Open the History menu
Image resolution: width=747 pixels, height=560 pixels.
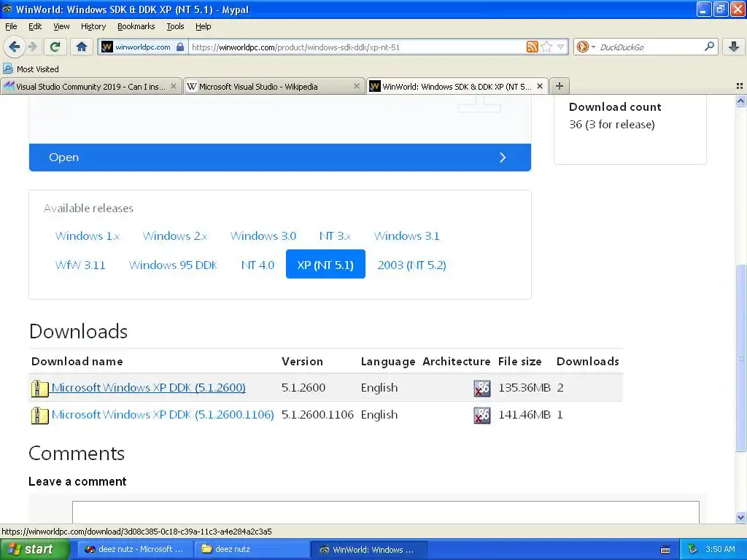(x=93, y=26)
